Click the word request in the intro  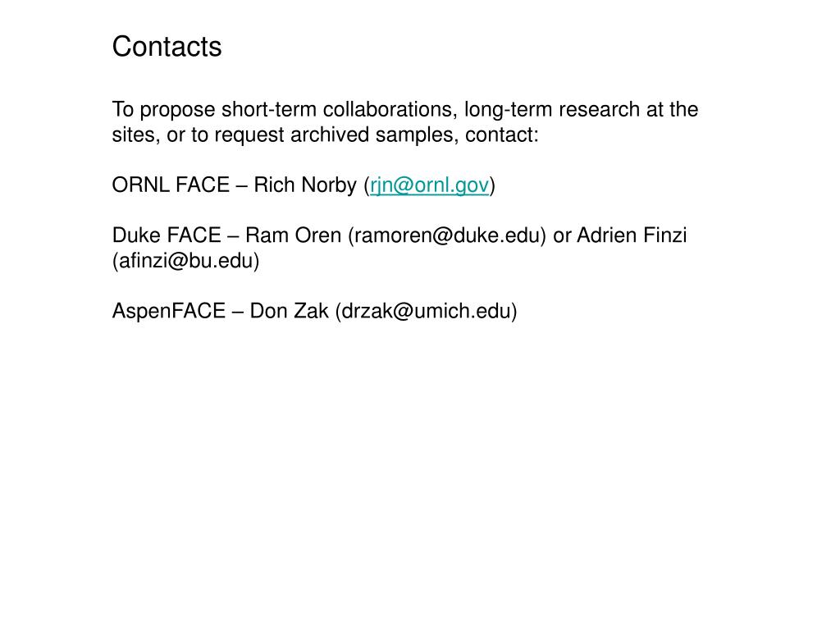[249, 136]
